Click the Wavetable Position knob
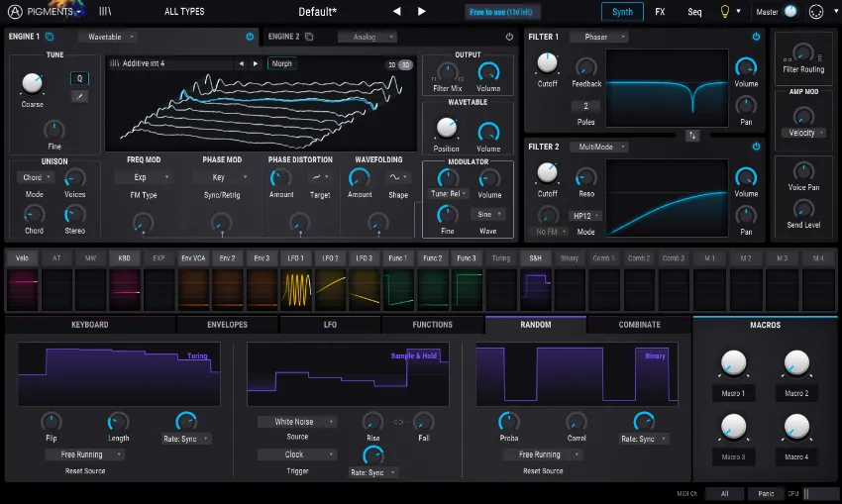Screen dimensions: 842x504 (446, 128)
